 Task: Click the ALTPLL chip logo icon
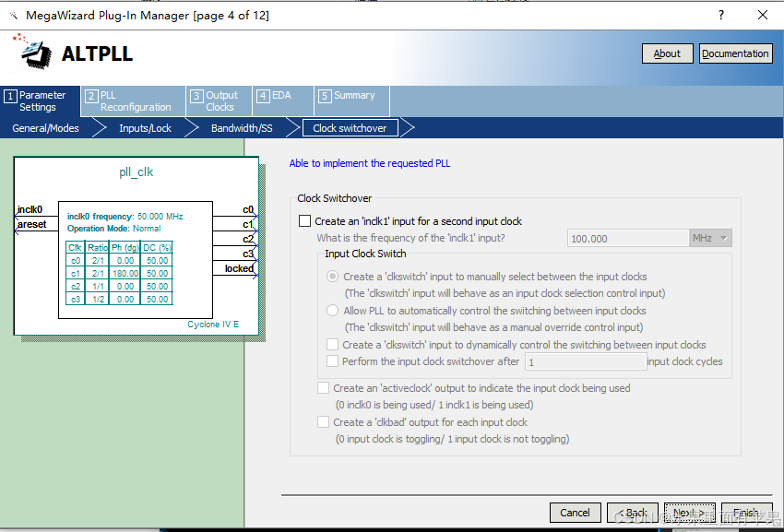[32, 51]
